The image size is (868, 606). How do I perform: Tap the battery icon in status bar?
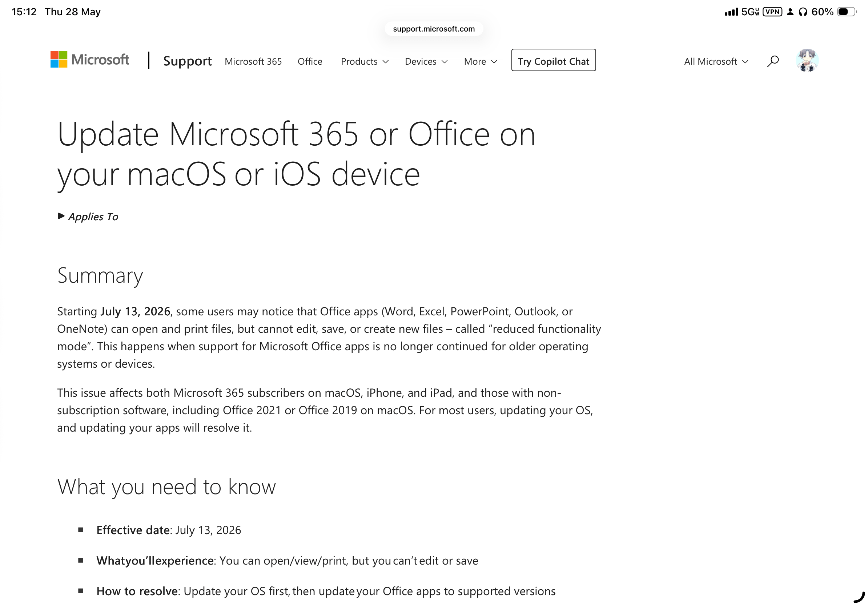point(846,12)
